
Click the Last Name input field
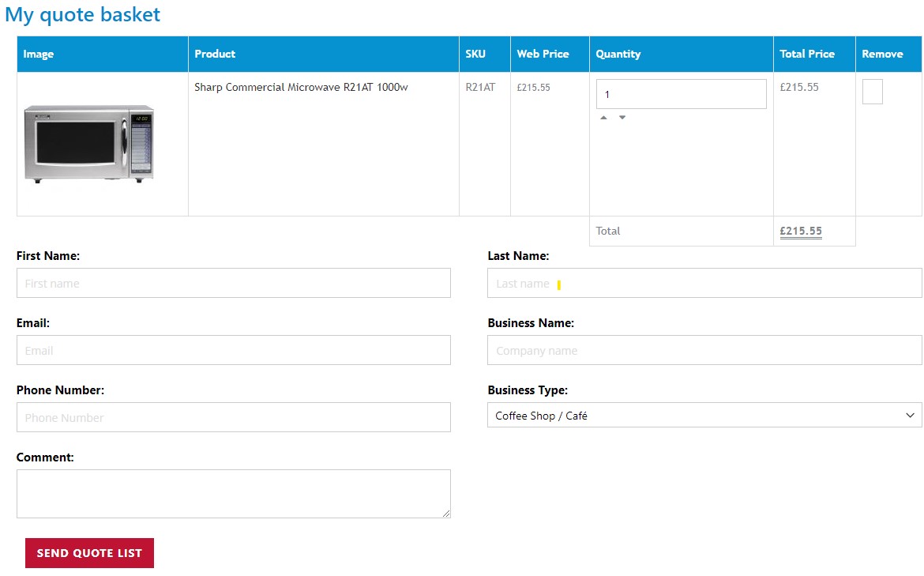(x=704, y=282)
